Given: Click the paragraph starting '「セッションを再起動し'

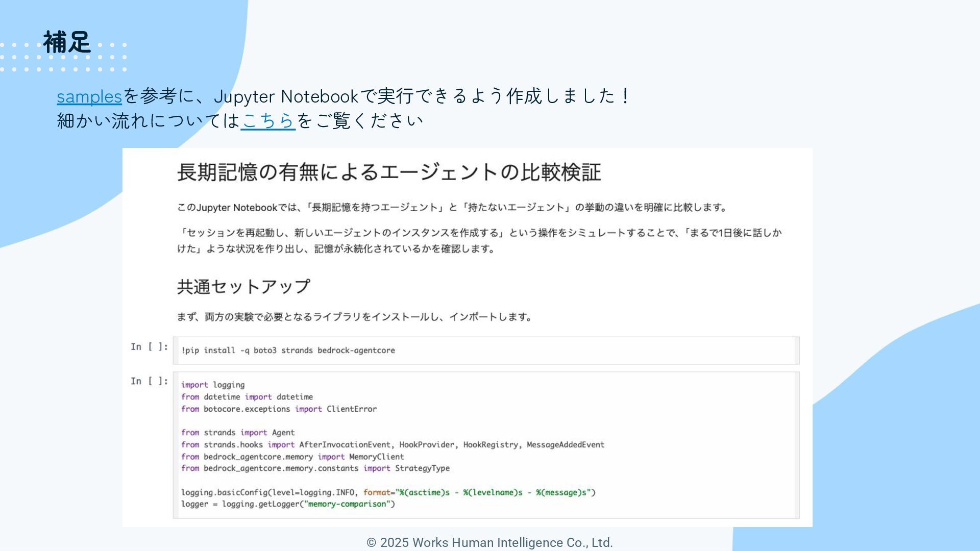Looking at the screenshot, I should [479, 241].
